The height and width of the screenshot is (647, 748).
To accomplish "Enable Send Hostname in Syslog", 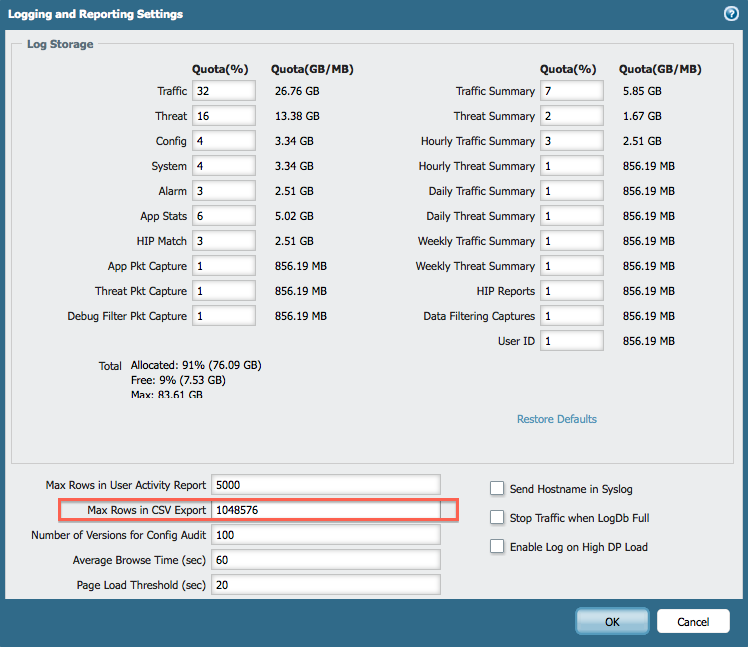I will (497, 489).
